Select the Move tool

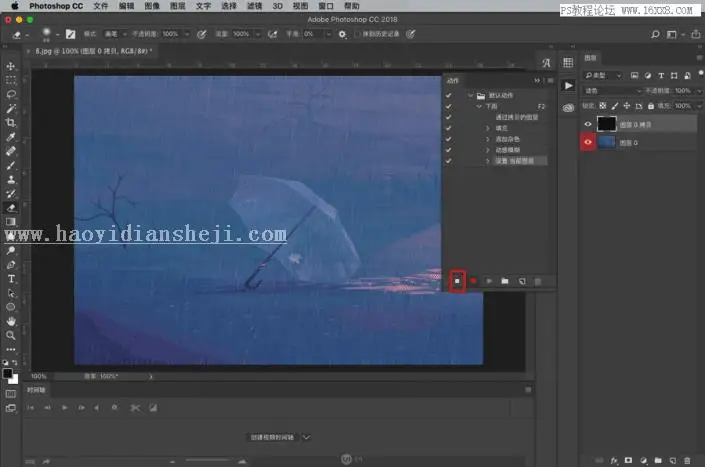11,67
